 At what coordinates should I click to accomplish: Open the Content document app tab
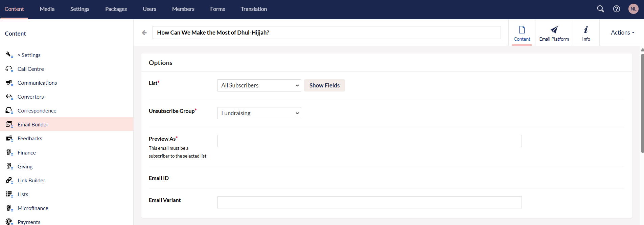[x=522, y=33]
